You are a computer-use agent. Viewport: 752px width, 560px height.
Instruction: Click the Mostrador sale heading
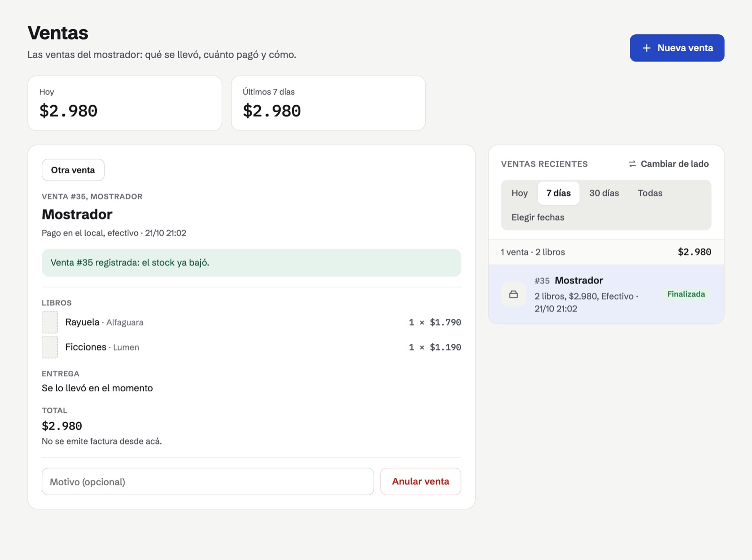tap(77, 214)
